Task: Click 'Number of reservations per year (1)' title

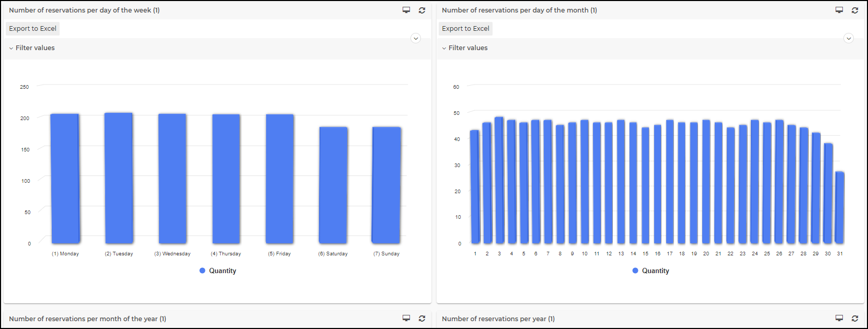Action: pyautogui.click(x=498, y=319)
